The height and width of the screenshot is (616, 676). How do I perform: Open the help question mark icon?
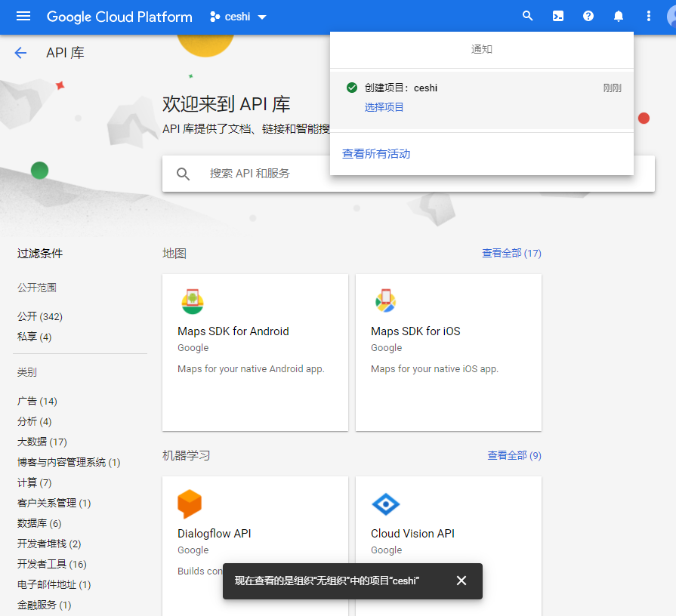[588, 17]
